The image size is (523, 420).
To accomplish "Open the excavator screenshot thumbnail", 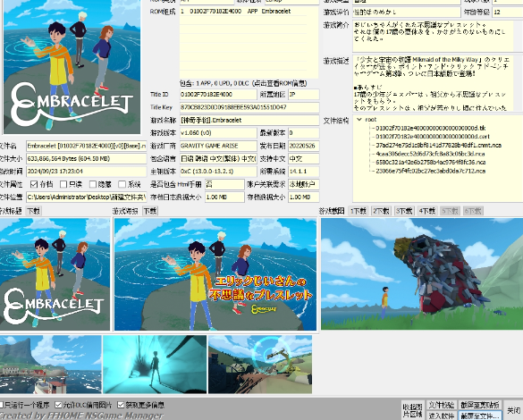I will point(260,365).
